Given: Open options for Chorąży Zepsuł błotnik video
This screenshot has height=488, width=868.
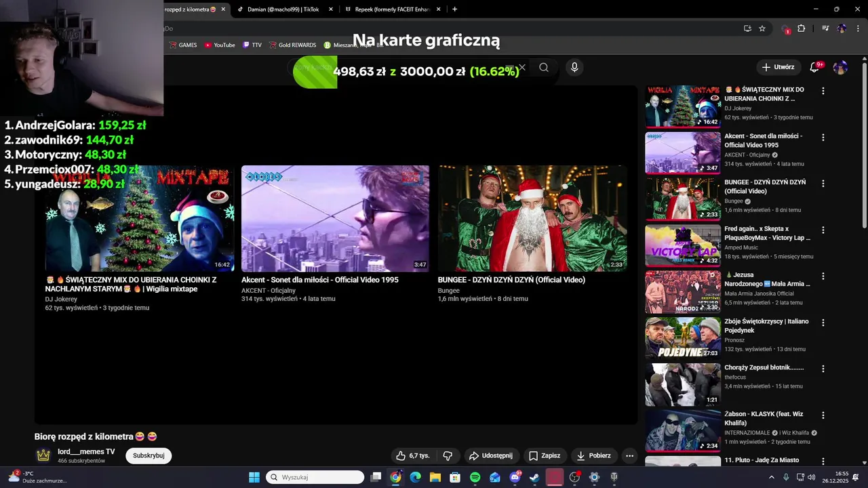Looking at the screenshot, I should pos(823,369).
